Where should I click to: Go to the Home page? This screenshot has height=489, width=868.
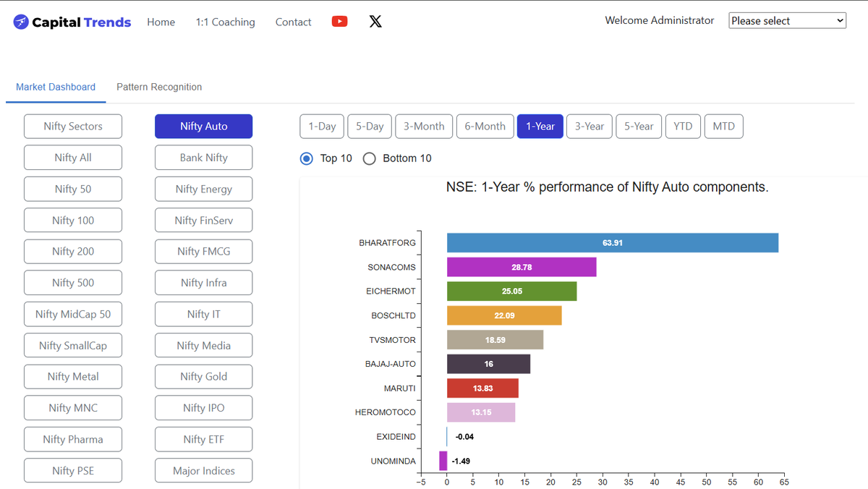tap(161, 22)
